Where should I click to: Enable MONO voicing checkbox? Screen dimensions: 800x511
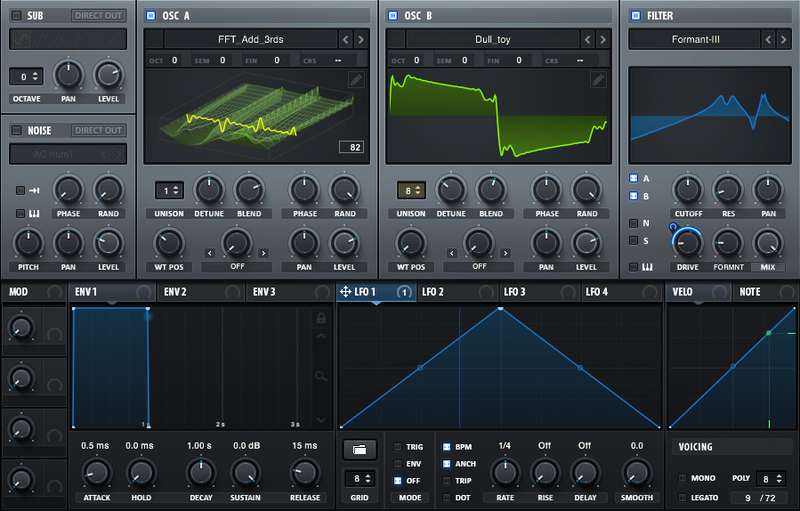click(683, 479)
